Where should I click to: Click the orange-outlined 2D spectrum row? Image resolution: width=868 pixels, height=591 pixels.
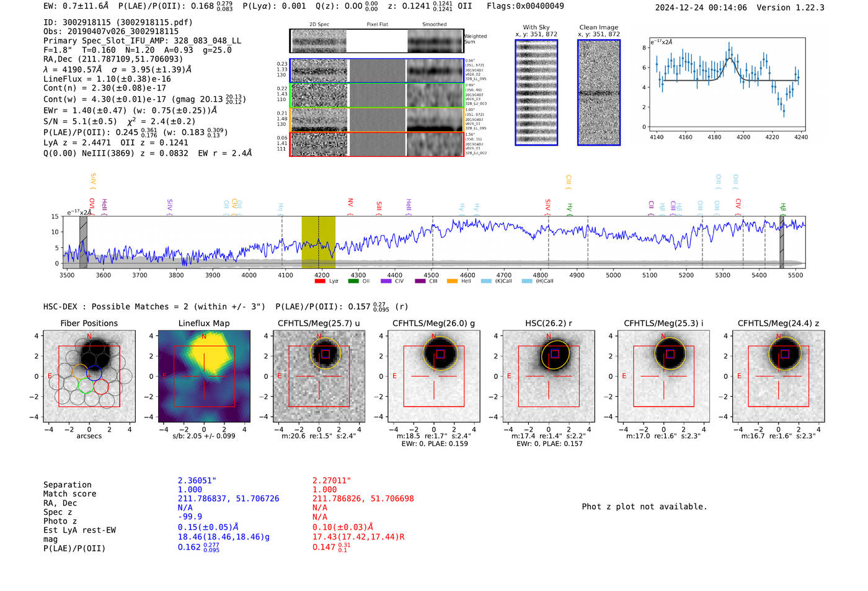pos(377,119)
